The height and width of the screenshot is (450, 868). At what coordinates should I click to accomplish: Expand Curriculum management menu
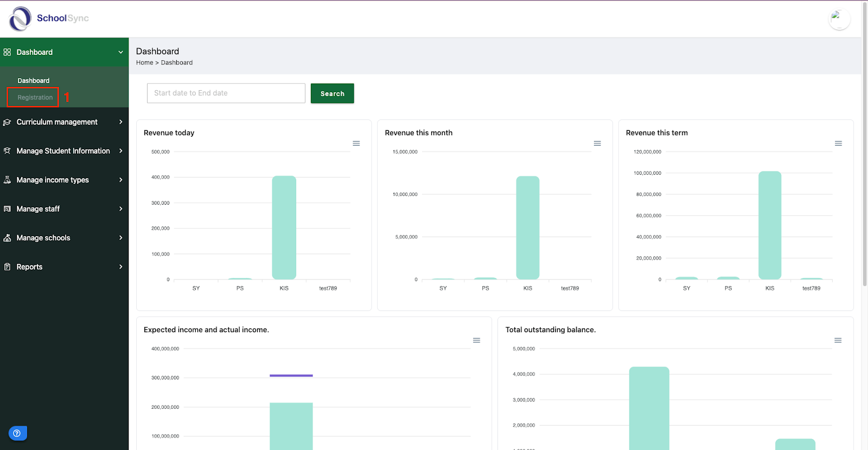[x=64, y=122]
